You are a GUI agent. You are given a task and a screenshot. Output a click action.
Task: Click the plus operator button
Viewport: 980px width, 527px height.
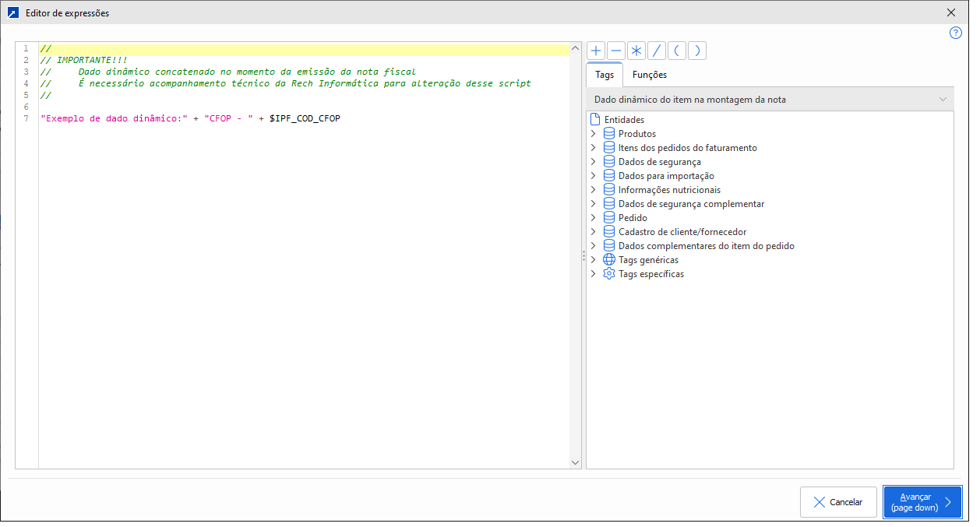click(x=596, y=51)
